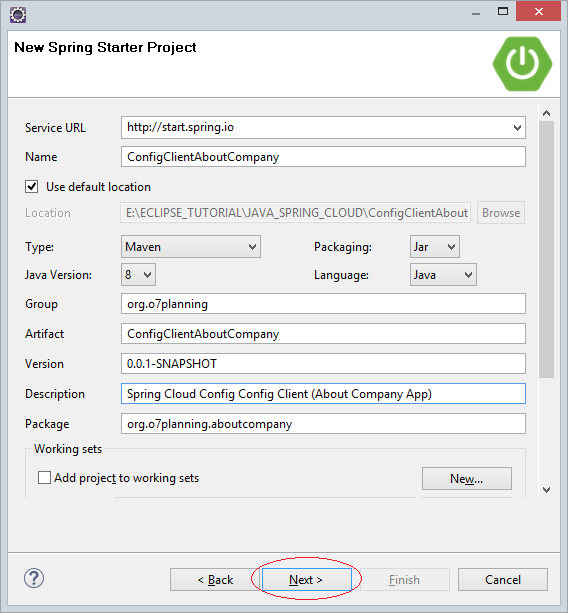Close the New Spring Starter Project dialog
The width and height of the screenshot is (568, 613).
tap(538, 11)
